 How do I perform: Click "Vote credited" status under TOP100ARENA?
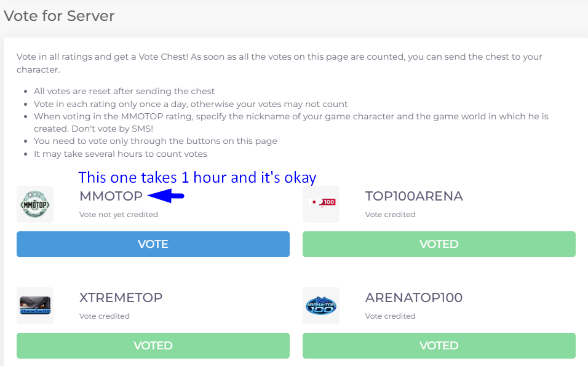390,215
